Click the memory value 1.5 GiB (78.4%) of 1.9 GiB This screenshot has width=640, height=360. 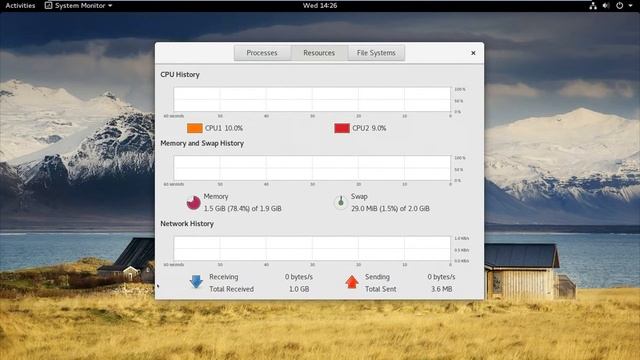(x=242, y=209)
